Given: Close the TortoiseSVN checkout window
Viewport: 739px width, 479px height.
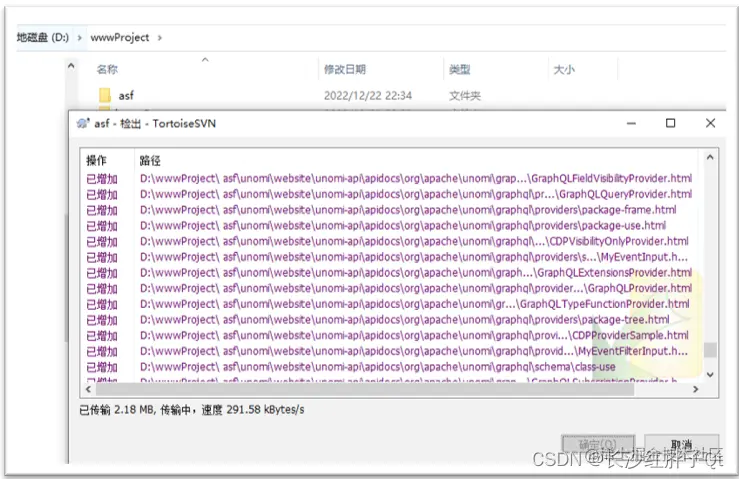Looking at the screenshot, I should coord(710,123).
